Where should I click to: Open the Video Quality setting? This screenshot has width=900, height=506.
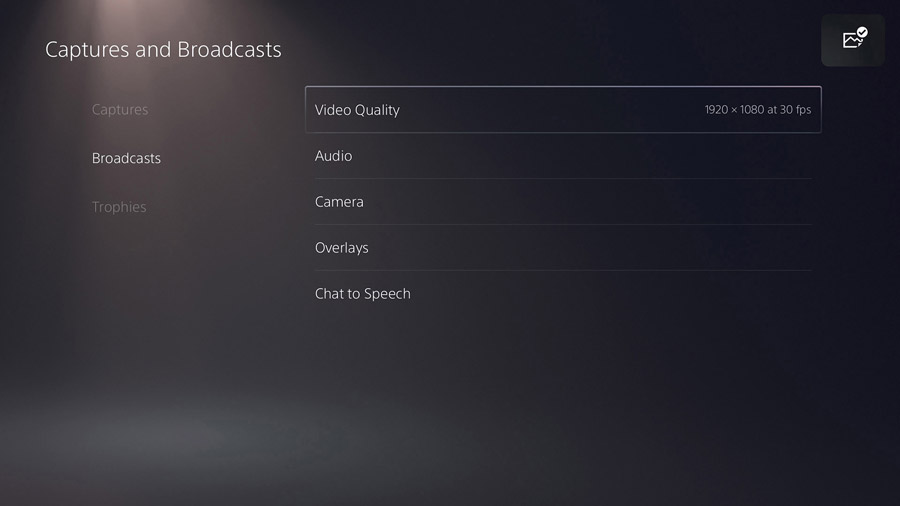coord(563,110)
